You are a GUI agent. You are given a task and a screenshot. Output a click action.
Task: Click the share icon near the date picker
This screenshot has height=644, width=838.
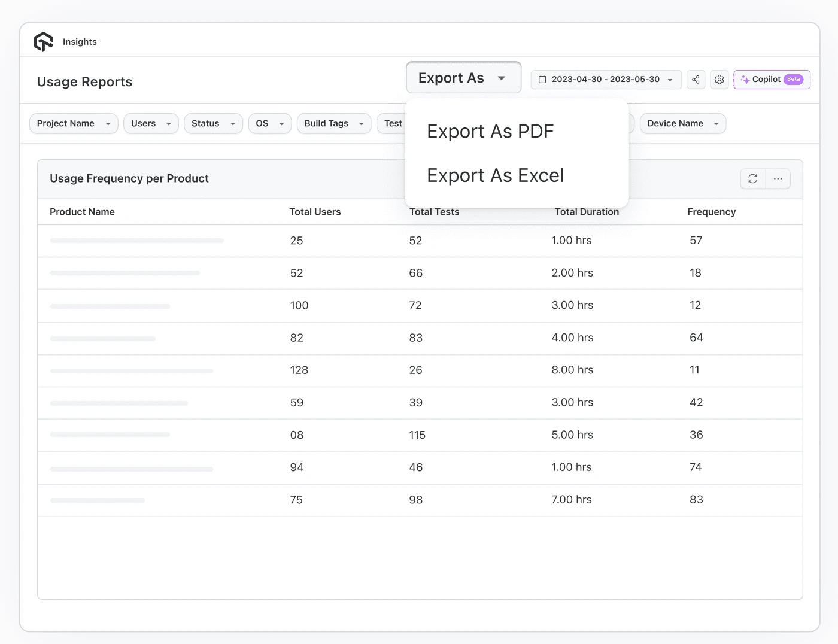pyautogui.click(x=696, y=79)
